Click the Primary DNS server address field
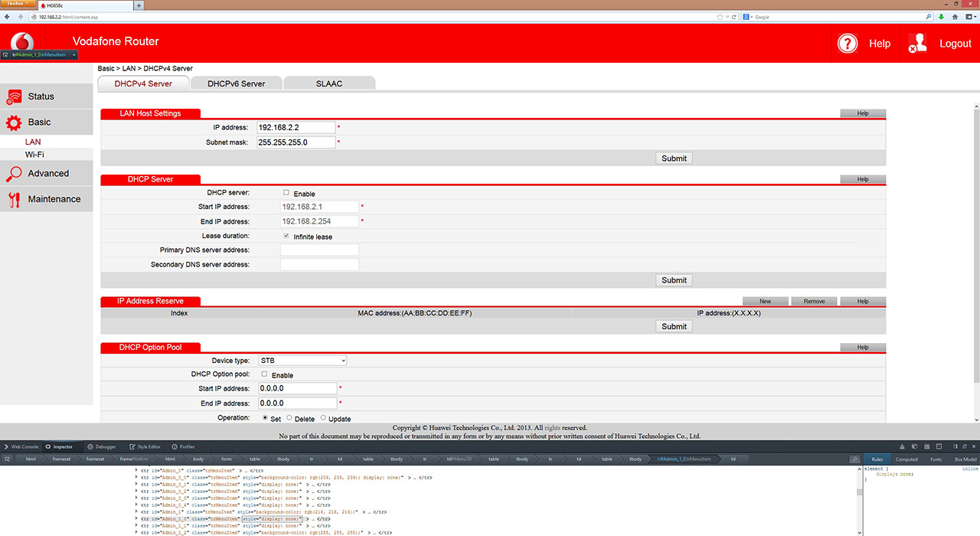This screenshot has width=980, height=536. [319, 250]
